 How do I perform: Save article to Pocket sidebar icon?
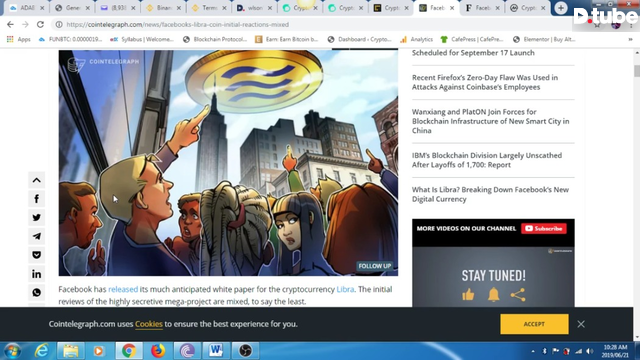coord(36,255)
